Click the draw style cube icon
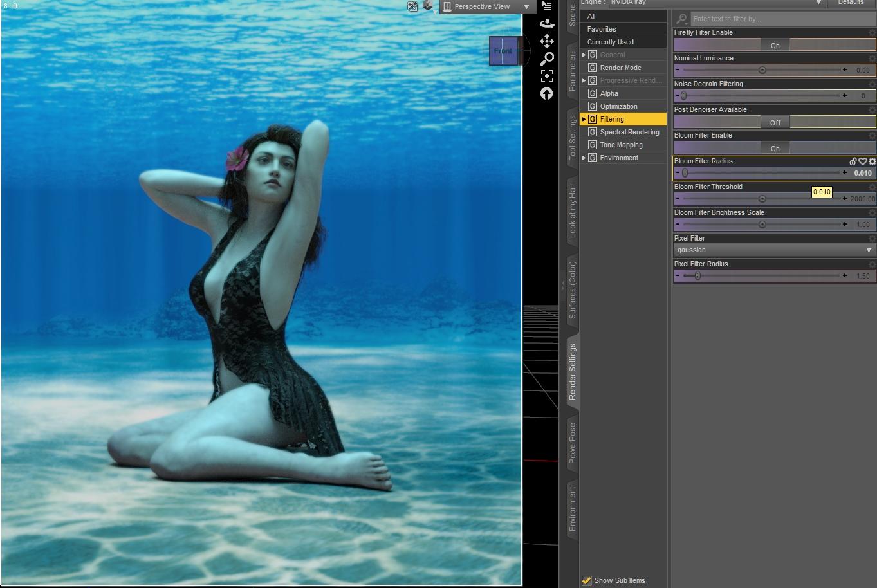Viewport: 877px width, 588px height. pyautogui.click(x=428, y=6)
